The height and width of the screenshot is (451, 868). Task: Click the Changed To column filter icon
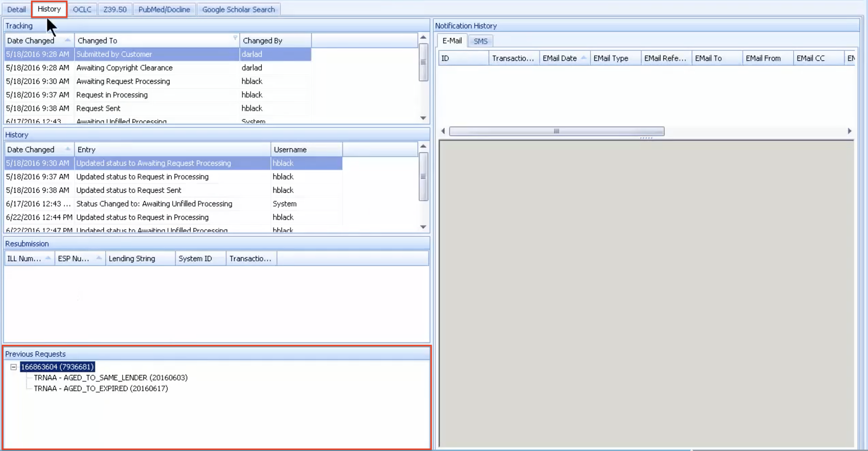click(235, 37)
